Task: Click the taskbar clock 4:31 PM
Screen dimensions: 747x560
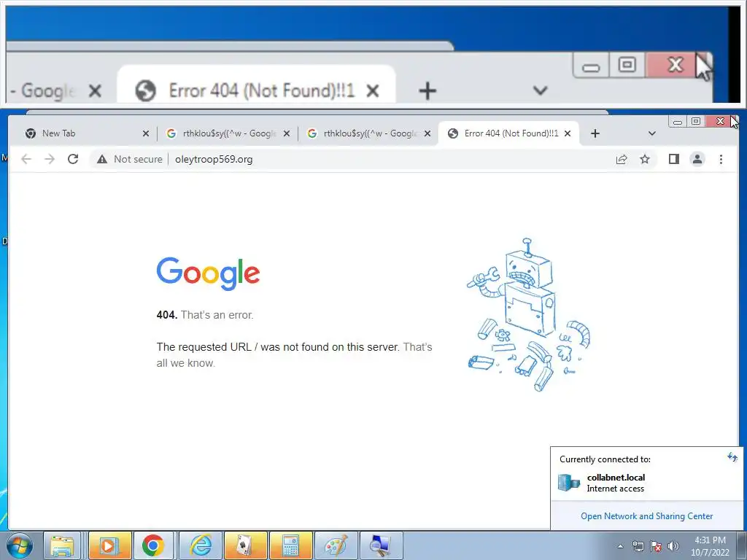Action: click(710, 545)
